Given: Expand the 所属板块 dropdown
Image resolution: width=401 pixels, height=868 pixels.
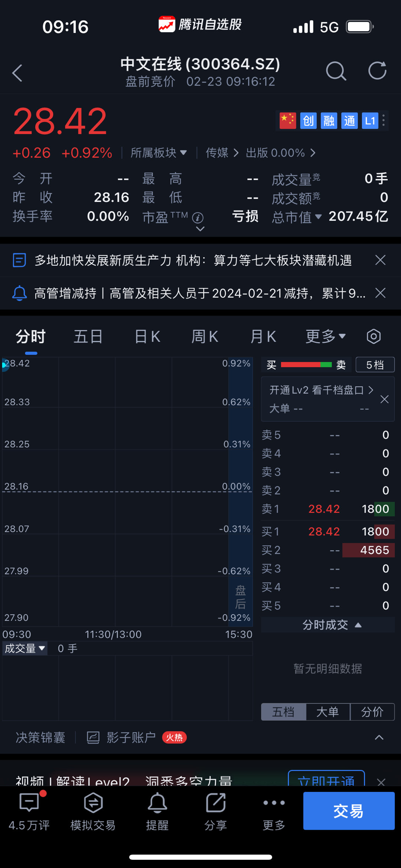Looking at the screenshot, I should (x=159, y=153).
